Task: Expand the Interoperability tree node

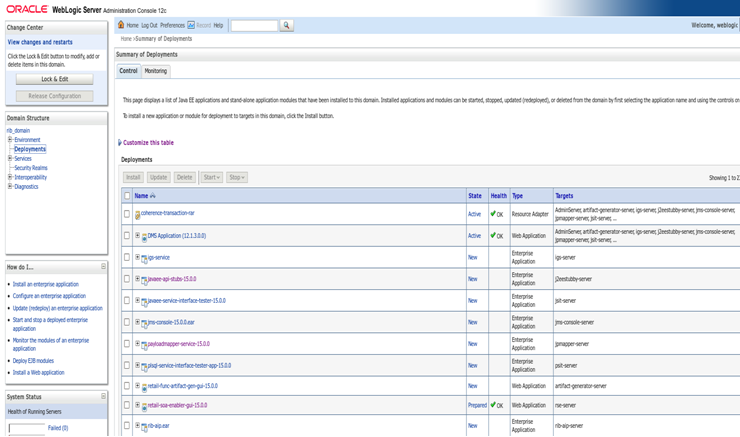Action: [x=10, y=177]
